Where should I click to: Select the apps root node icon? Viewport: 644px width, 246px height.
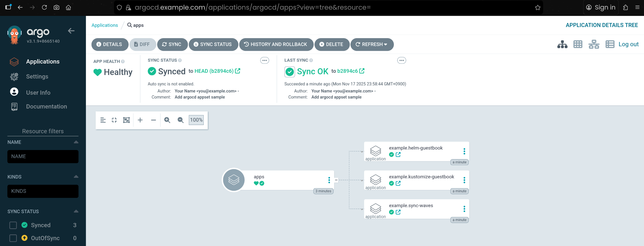234,180
